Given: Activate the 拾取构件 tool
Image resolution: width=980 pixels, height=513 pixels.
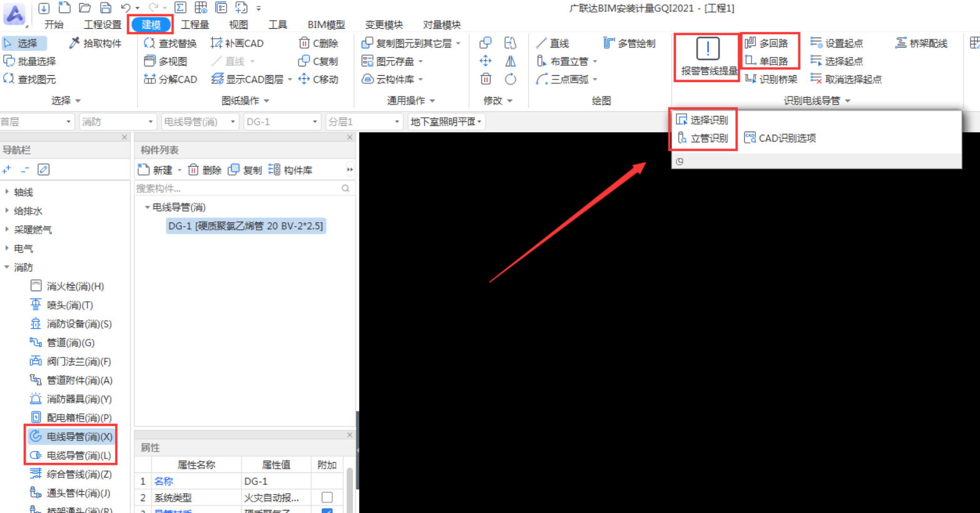Looking at the screenshot, I should pos(95,43).
